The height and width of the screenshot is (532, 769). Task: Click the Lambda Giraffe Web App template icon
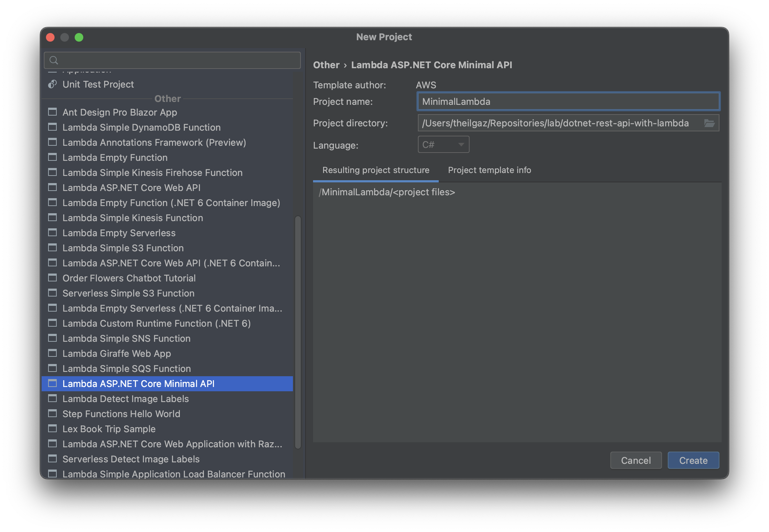[x=52, y=353]
